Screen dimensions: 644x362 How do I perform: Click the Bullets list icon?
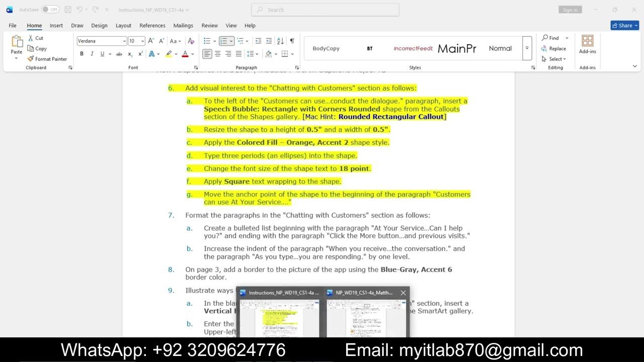[x=207, y=41]
